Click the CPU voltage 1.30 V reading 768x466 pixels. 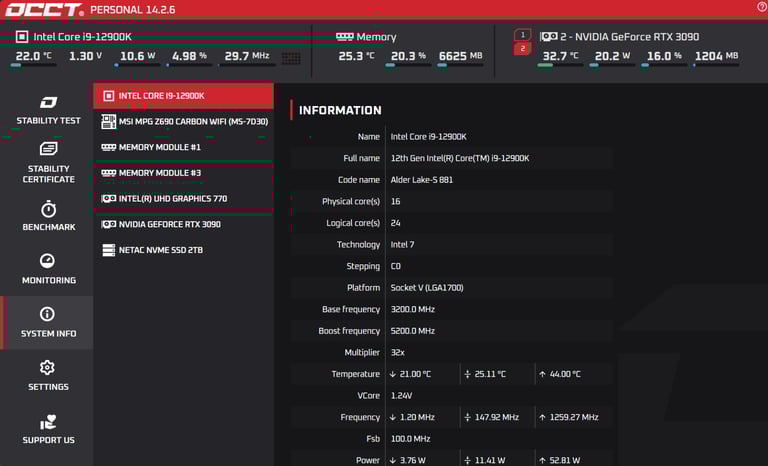pyautogui.click(x=85, y=56)
